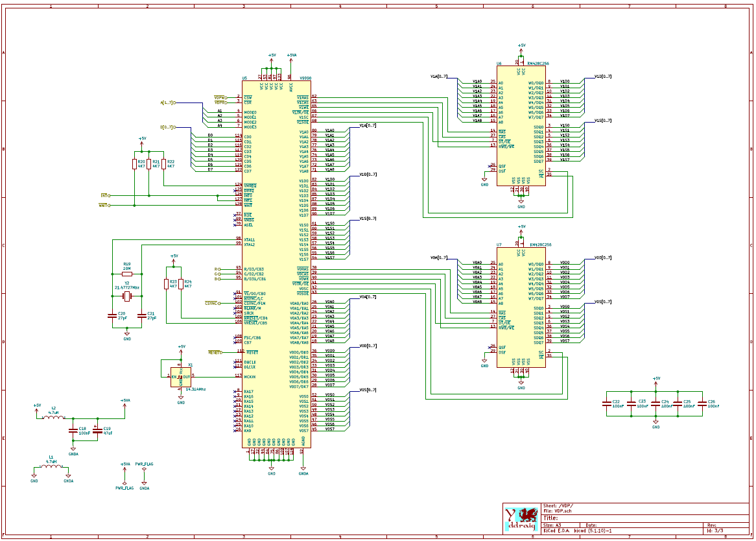756x541 pixels.
Task: Click the C22 100nF decoupling capacitor
Action: pos(606,404)
